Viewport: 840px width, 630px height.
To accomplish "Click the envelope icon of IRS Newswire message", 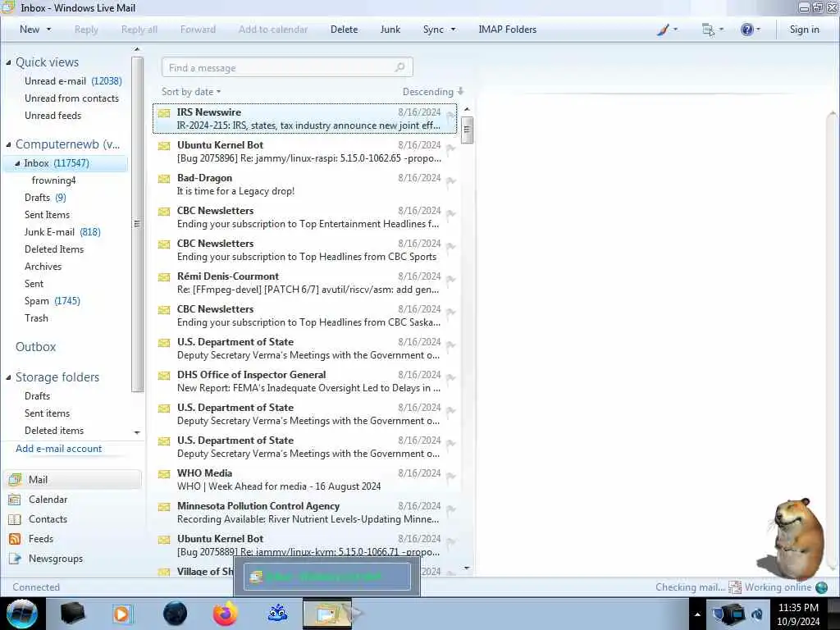I will click(x=164, y=113).
